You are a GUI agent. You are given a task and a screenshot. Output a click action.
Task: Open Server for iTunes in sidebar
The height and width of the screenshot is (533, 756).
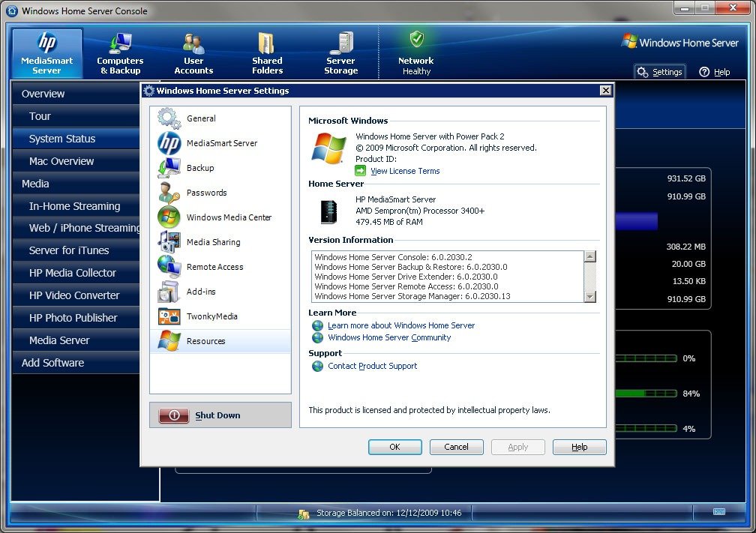click(x=76, y=250)
